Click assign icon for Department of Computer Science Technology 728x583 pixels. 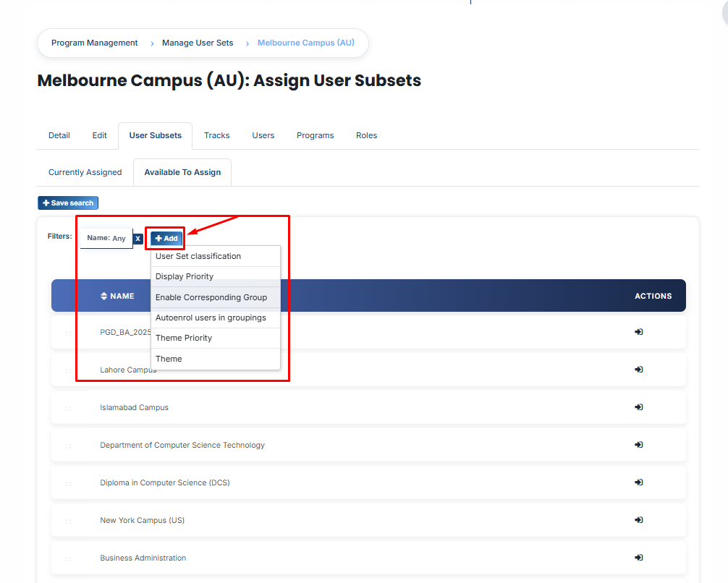coord(639,445)
